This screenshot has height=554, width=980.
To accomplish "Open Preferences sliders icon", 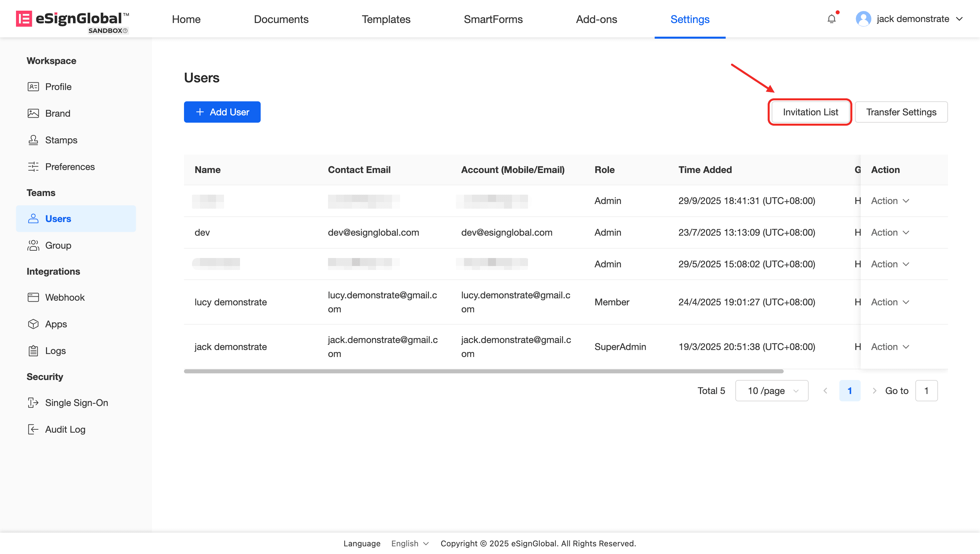I will 33,167.
